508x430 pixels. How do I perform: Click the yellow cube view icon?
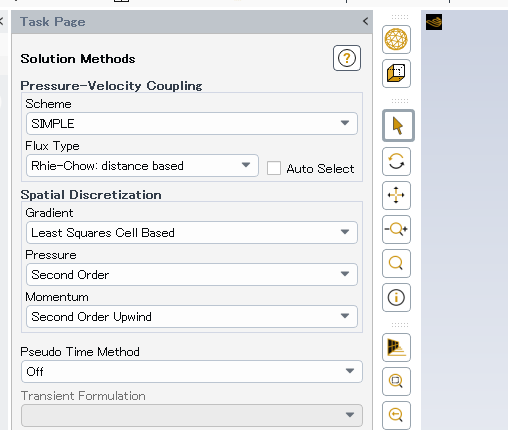396,74
